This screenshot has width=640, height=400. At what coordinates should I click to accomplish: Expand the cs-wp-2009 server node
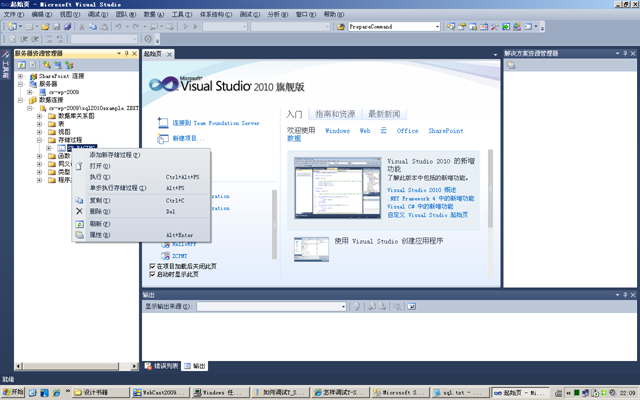pos(30,92)
